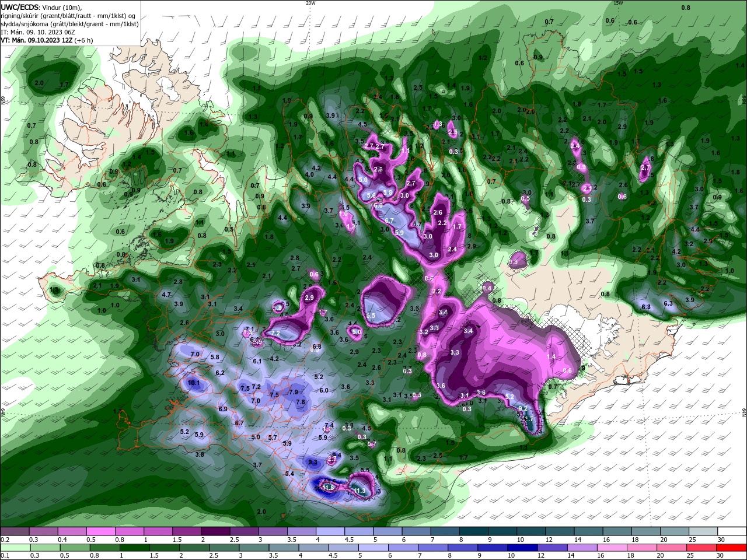Click the '9.2' precipitation value on map
This screenshot has height=560, width=747.
click(523, 408)
